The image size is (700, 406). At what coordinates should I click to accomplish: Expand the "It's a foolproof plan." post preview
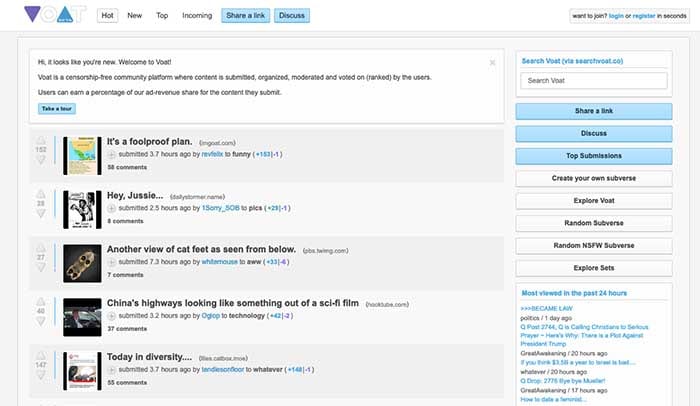point(112,155)
